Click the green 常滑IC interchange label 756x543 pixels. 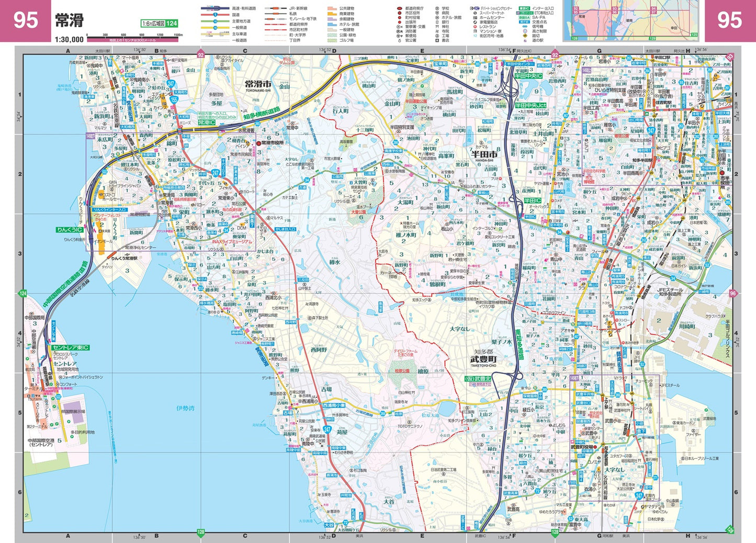207,122
